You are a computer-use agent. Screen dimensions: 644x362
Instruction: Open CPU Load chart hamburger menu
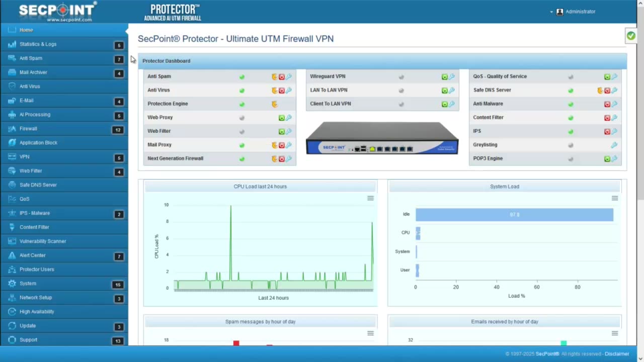click(x=370, y=198)
